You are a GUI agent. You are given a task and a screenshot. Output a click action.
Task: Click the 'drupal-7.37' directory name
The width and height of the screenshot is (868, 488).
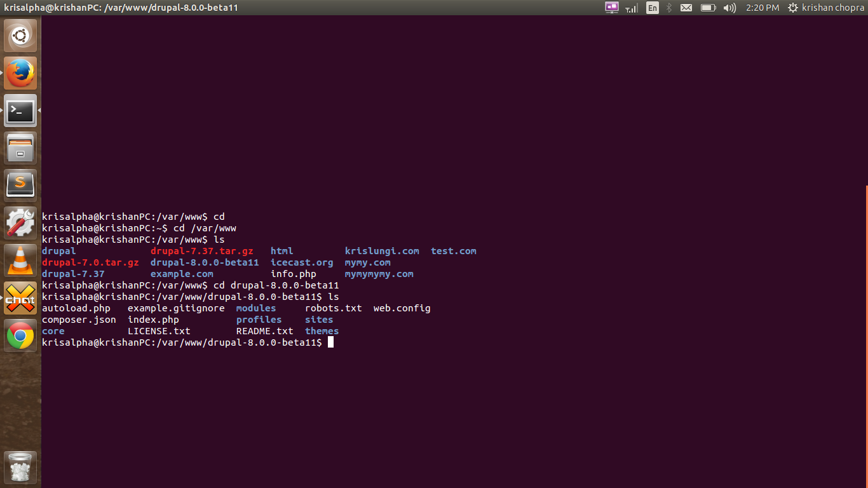click(x=73, y=274)
